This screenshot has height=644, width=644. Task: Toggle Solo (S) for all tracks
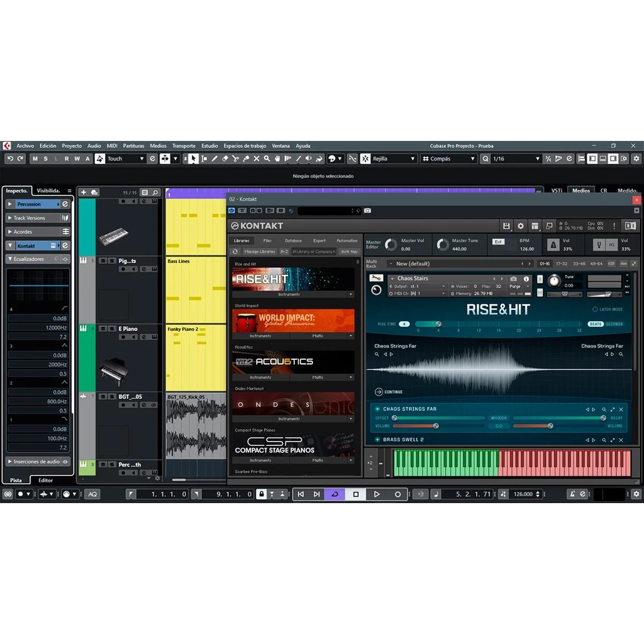45,158
